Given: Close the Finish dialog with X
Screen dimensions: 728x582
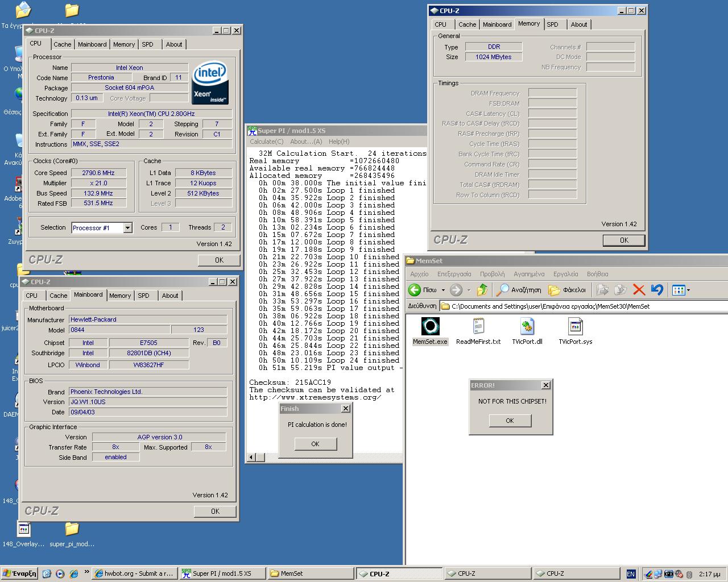Looking at the screenshot, I should click(345, 409).
